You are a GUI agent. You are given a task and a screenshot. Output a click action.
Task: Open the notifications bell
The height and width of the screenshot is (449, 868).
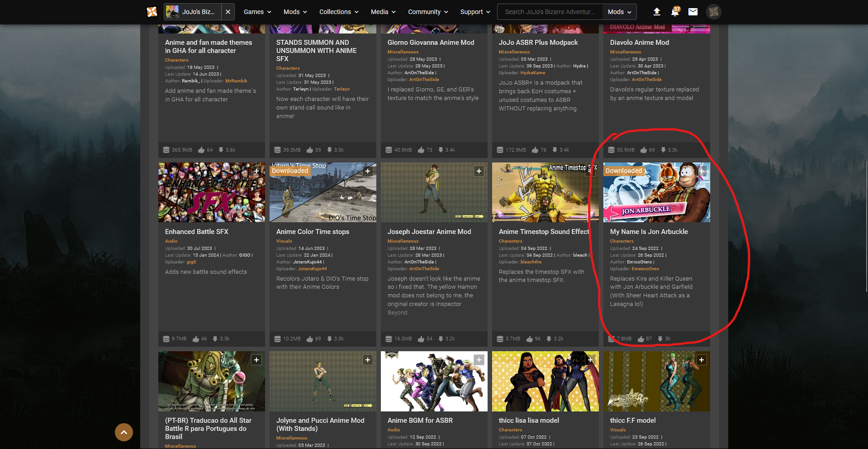tap(675, 12)
